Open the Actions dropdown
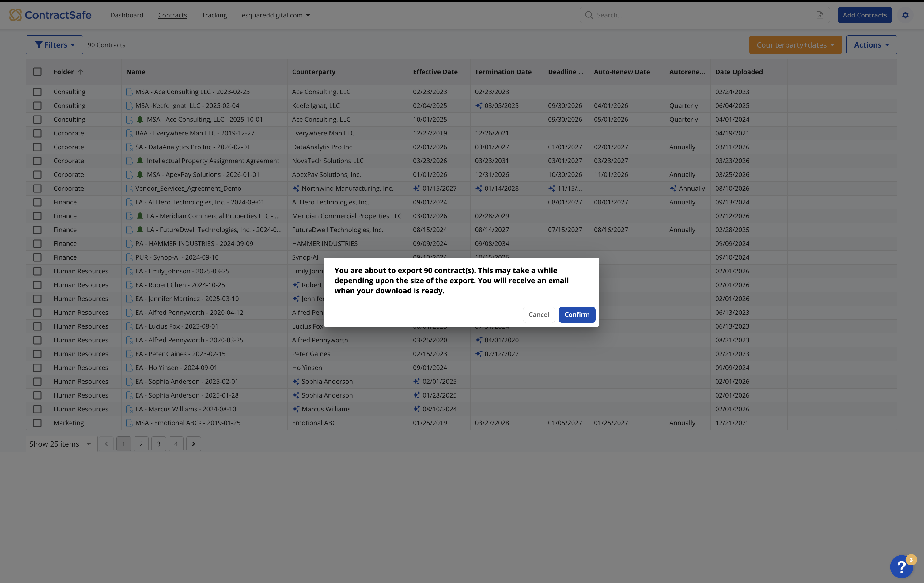This screenshot has width=924, height=583. pyautogui.click(x=871, y=45)
